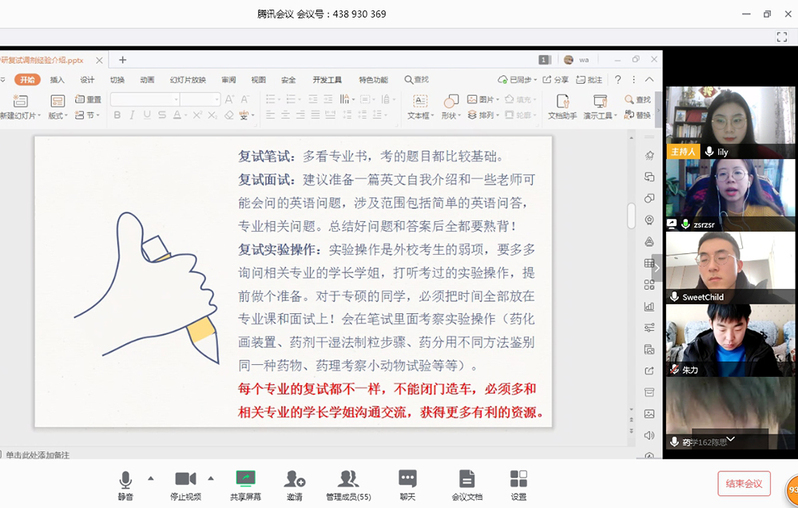Screen dimensions: 798x508
Task: Open Meeting Documents (会议文档)
Action: [466, 480]
